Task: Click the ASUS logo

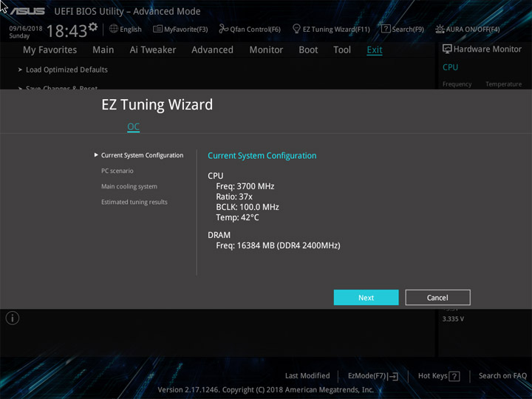Action: [x=27, y=12]
